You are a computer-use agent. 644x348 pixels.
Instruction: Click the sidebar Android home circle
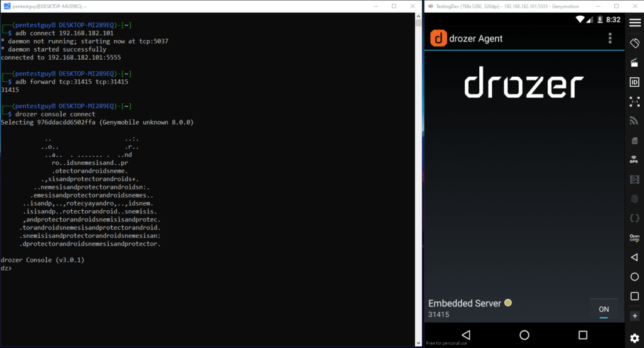(x=635, y=276)
